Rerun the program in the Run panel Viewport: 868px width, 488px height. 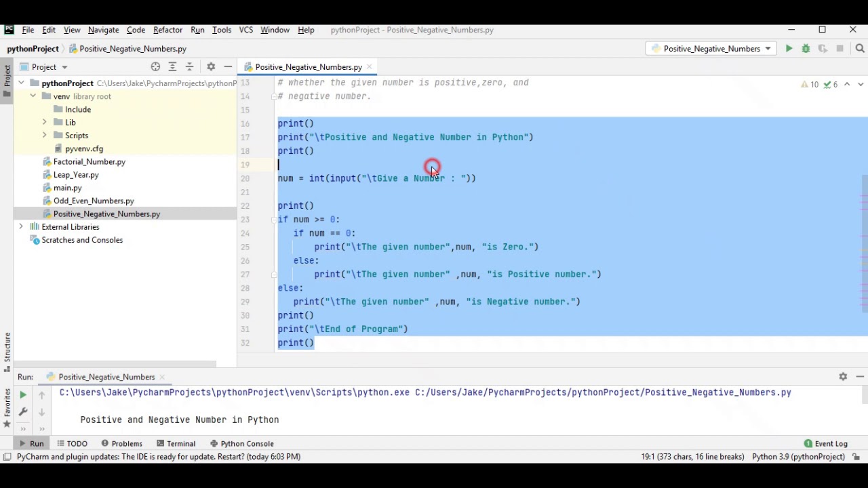tap(22, 394)
